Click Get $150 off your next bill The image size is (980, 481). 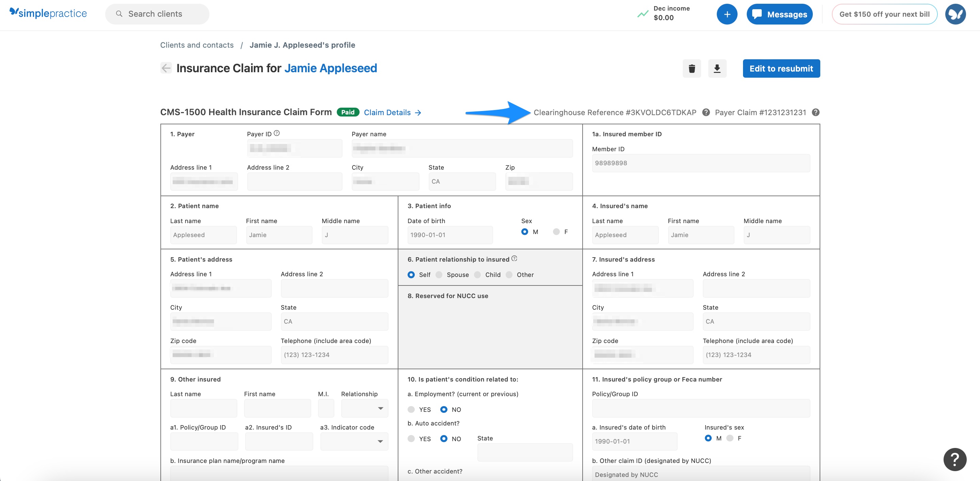(884, 14)
